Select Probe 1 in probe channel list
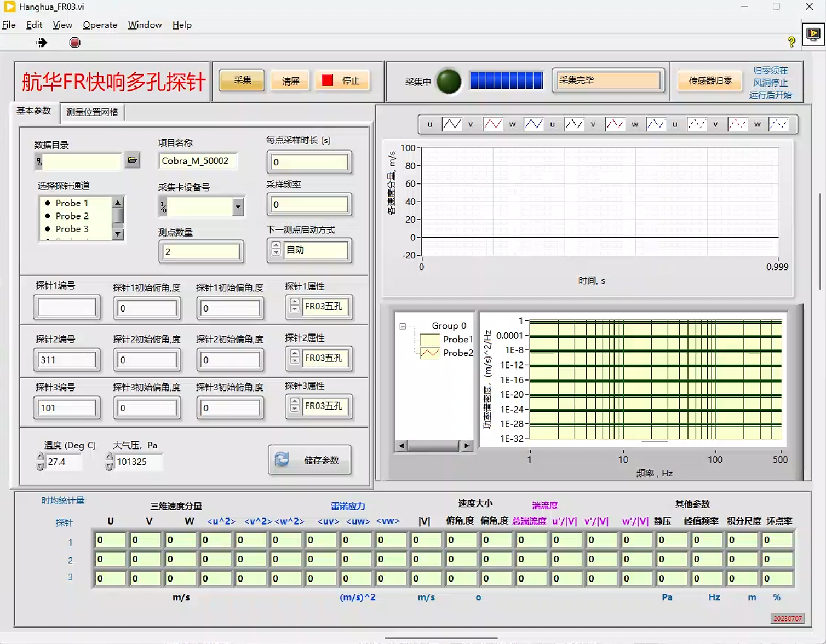Screen dimensions: 826x644 coord(72,203)
